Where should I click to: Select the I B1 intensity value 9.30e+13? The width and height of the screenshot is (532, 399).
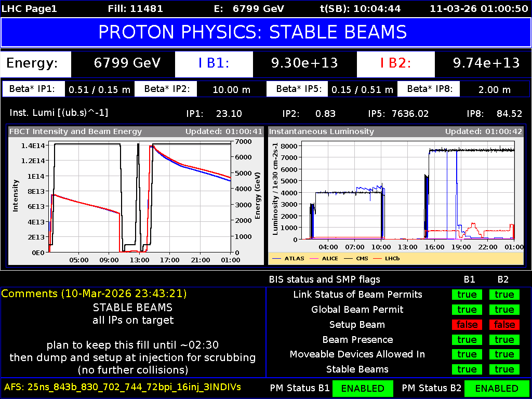[305, 64]
